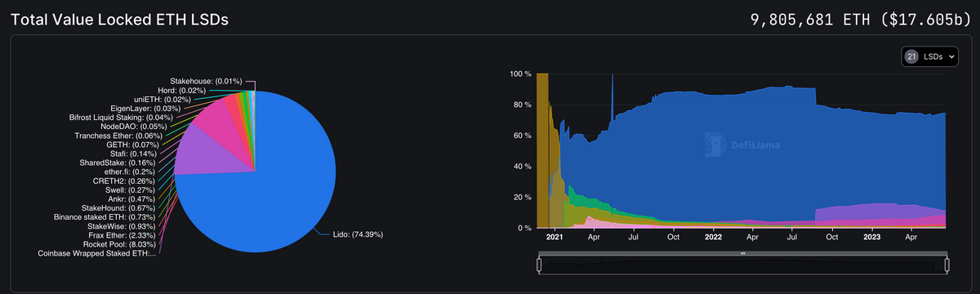Click the 'Swell: (0.27%)' label
This screenshot has width=980, height=294.
coord(131,189)
